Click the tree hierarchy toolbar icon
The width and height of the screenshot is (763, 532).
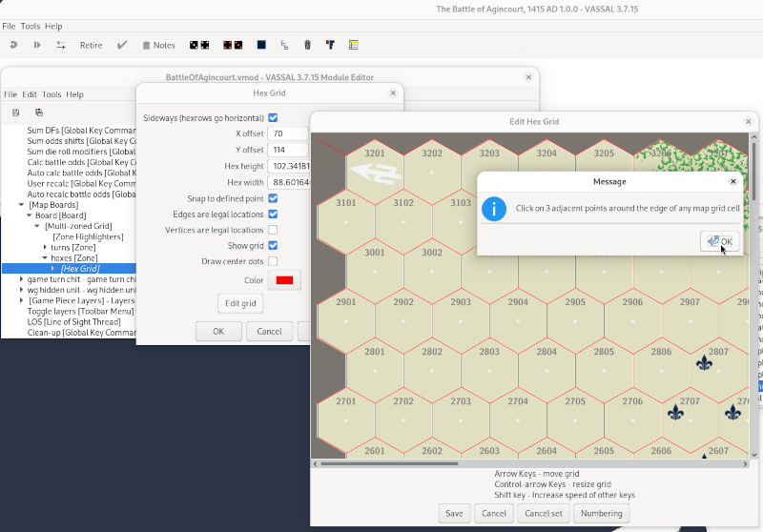(284, 45)
